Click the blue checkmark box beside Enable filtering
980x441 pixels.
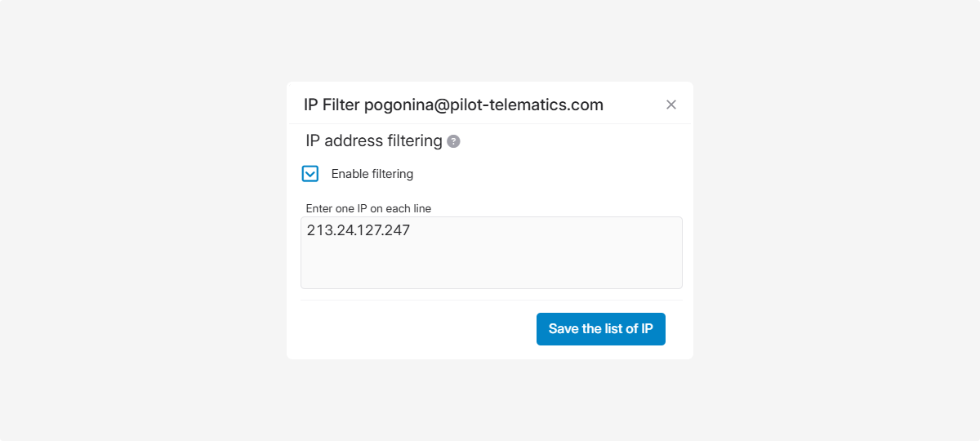[x=310, y=174]
